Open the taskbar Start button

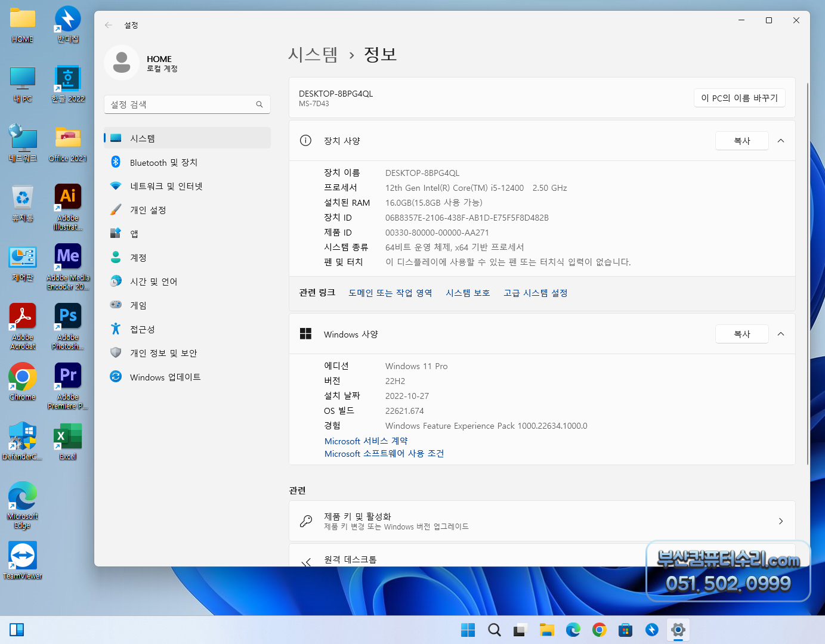(x=468, y=630)
